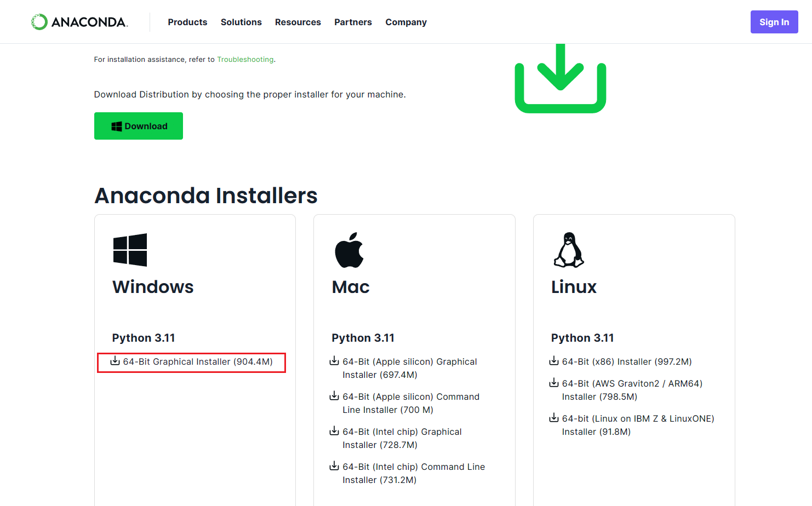
Task: Click the large green download illustration
Action: [x=561, y=78]
